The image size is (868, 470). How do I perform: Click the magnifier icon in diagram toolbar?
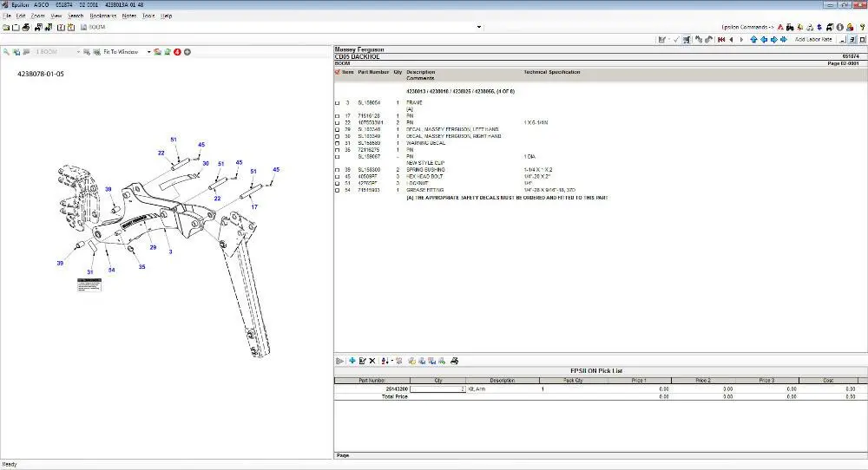[7, 52]
